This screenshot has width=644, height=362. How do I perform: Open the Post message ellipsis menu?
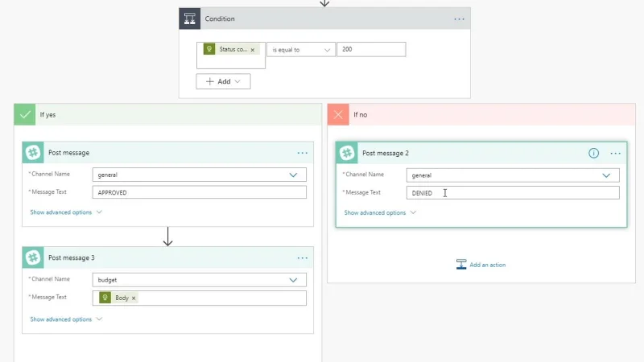(x=303, y=153)
